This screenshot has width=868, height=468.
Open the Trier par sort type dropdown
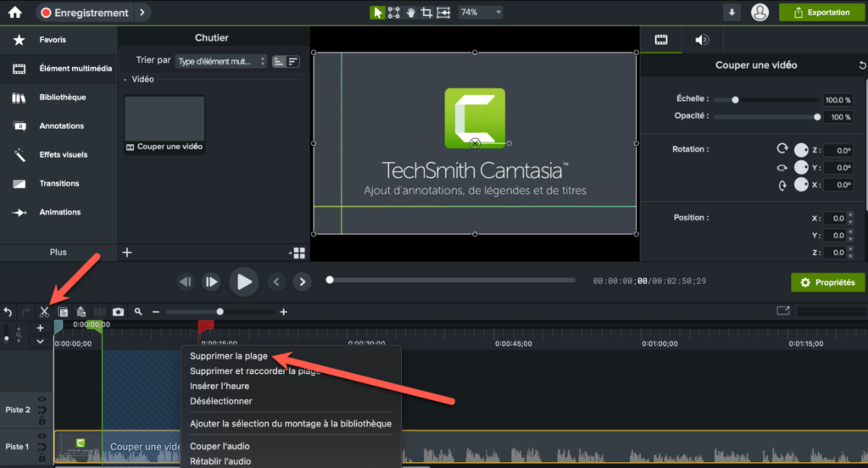(221, 62)
